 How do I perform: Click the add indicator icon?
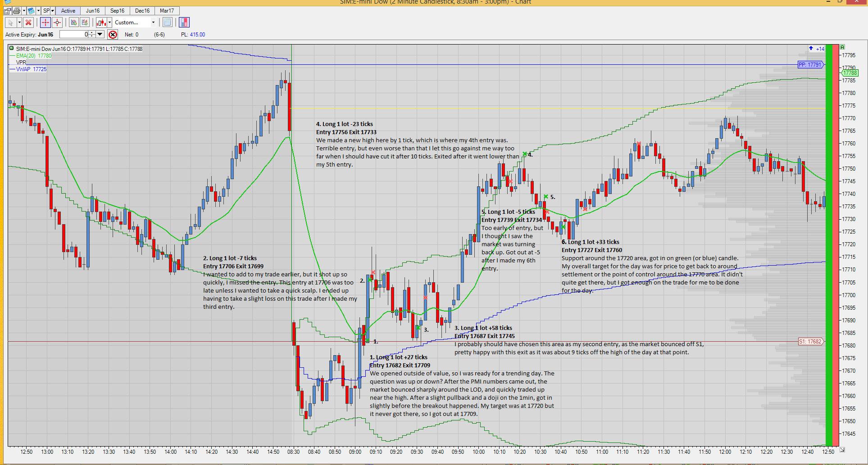click(x=74, y=23)
